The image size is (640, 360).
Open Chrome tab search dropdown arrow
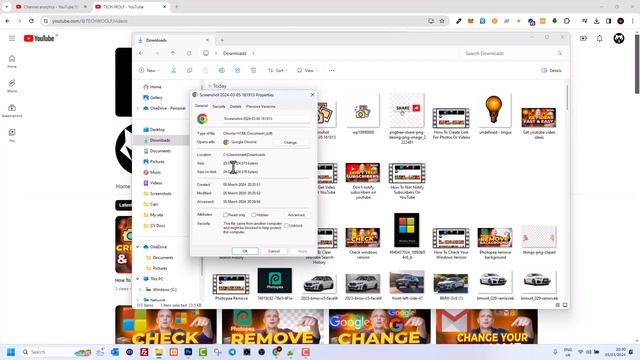(7, 7)
